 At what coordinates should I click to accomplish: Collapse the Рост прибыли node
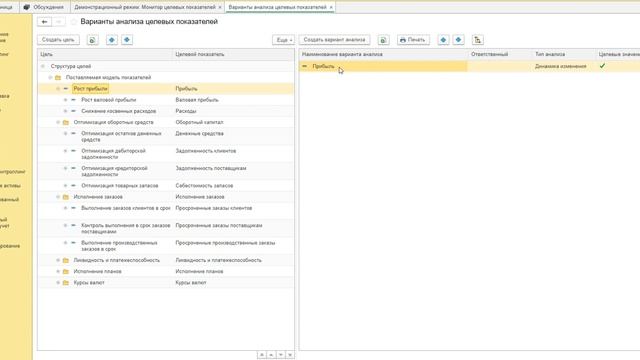point(58,89)
